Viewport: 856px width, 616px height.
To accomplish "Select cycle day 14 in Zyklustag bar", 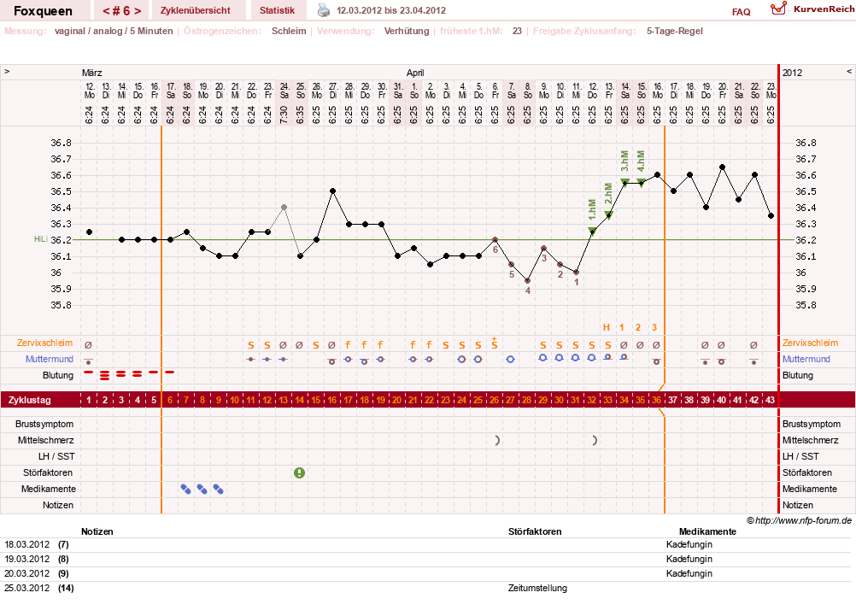I will (300, 400).
